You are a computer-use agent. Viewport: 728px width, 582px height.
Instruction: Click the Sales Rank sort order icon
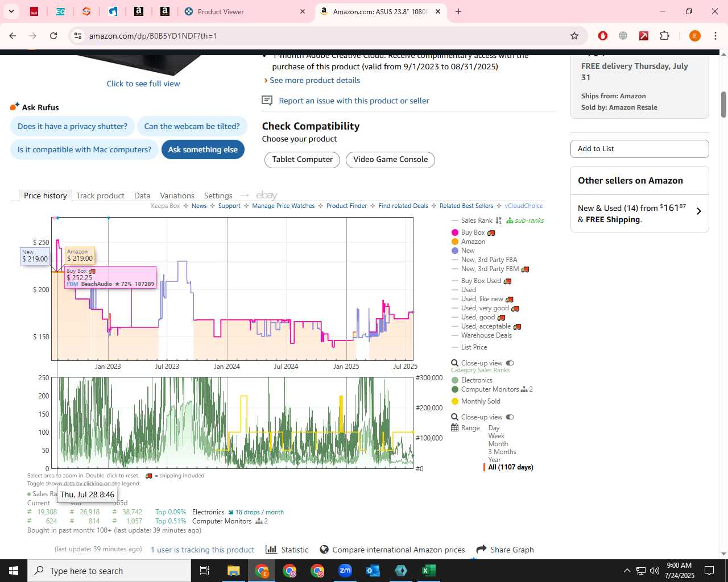[499, 221]
